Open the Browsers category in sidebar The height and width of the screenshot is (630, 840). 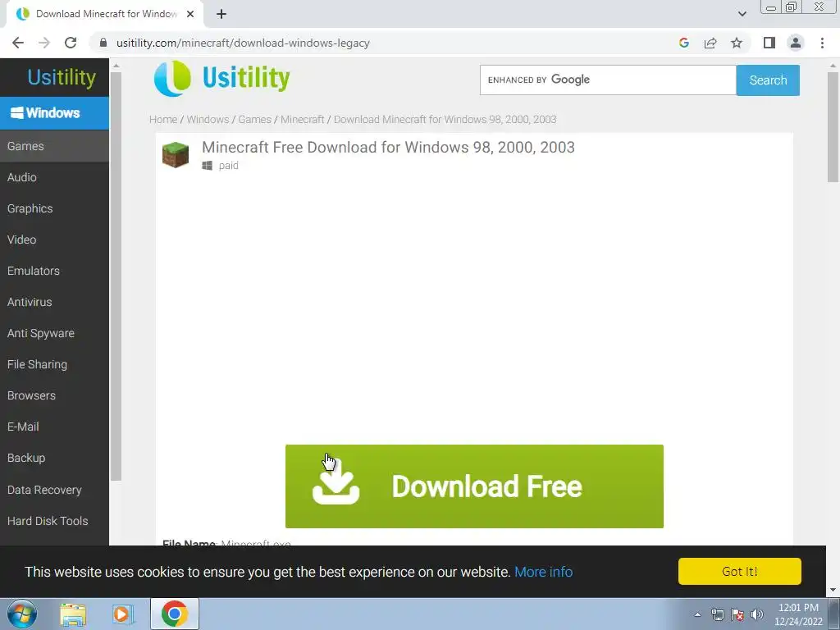(54, 395)
